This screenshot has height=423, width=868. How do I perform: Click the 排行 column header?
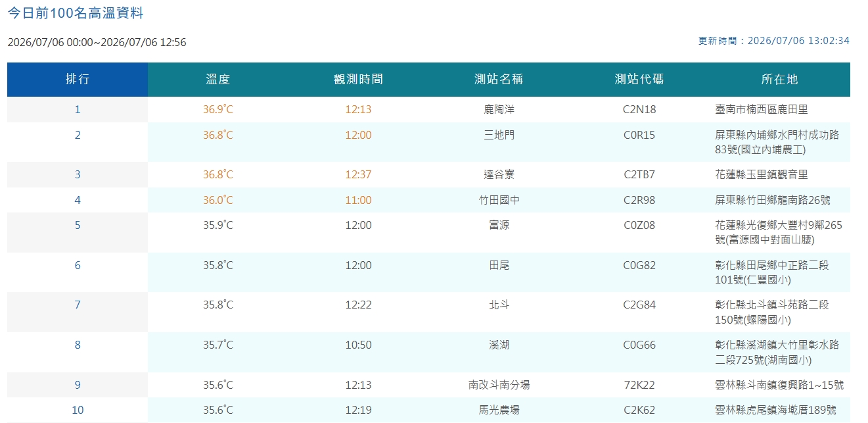78,80
